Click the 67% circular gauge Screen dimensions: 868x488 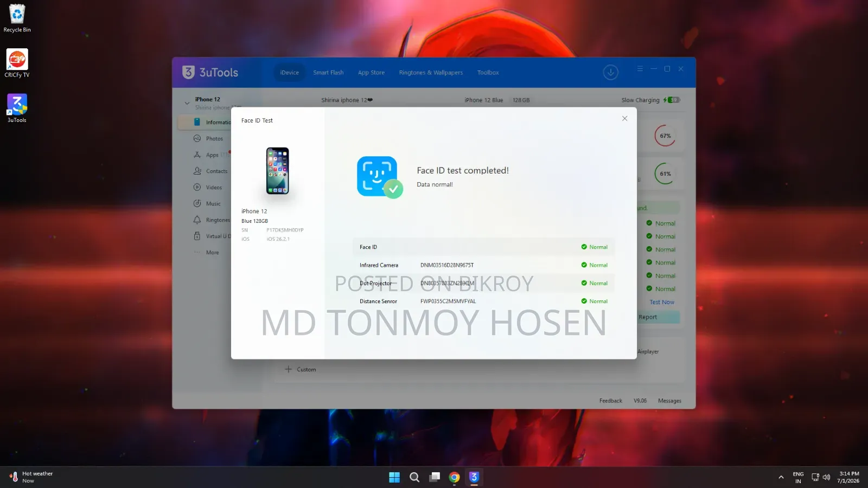(x=665, y=136)
